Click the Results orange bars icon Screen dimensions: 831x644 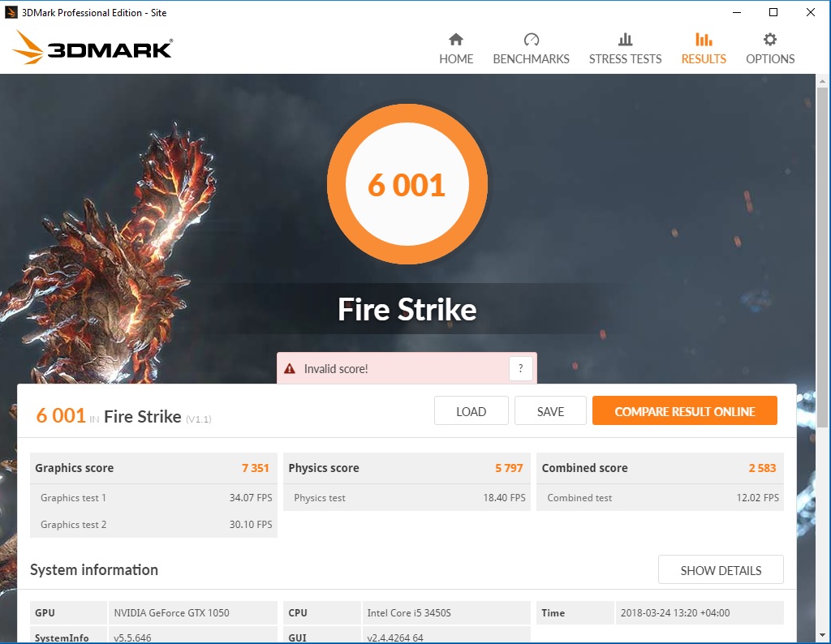click(x=704, y=39)
